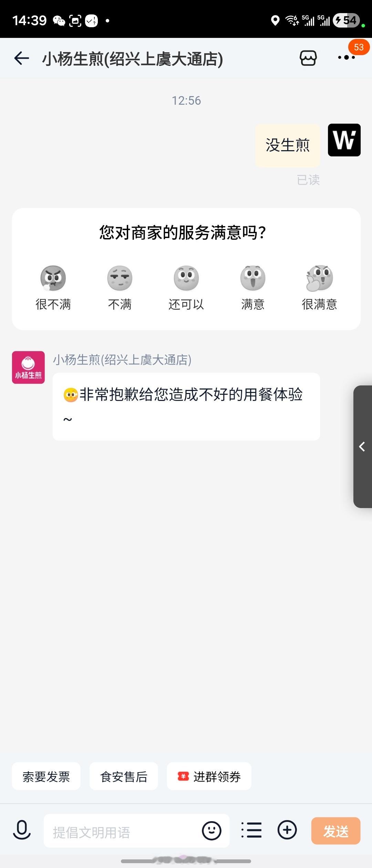This screenshot has width=372, height=868.
Task: Choose the 满意 rating face
Action: (253, 278)
